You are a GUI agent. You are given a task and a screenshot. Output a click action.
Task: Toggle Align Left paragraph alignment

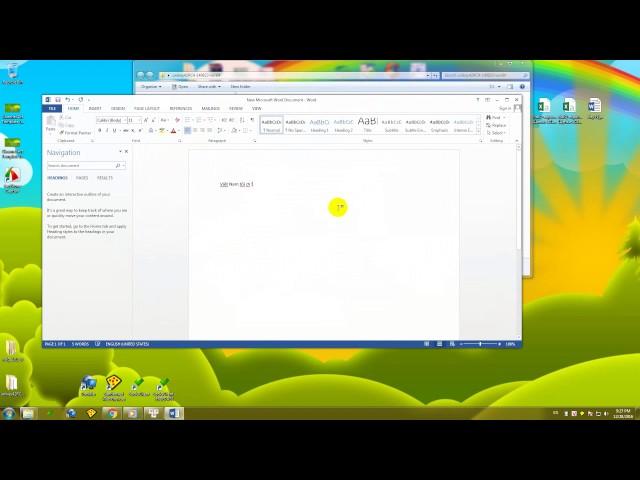coord(187,131)
